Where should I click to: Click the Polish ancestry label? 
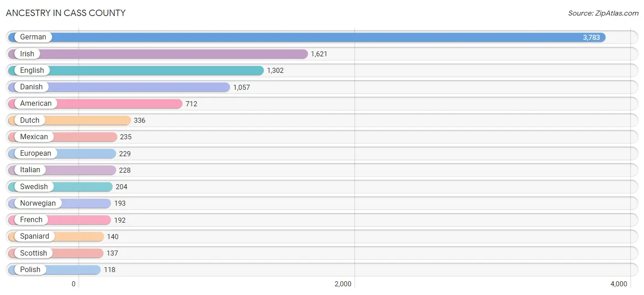30,270
